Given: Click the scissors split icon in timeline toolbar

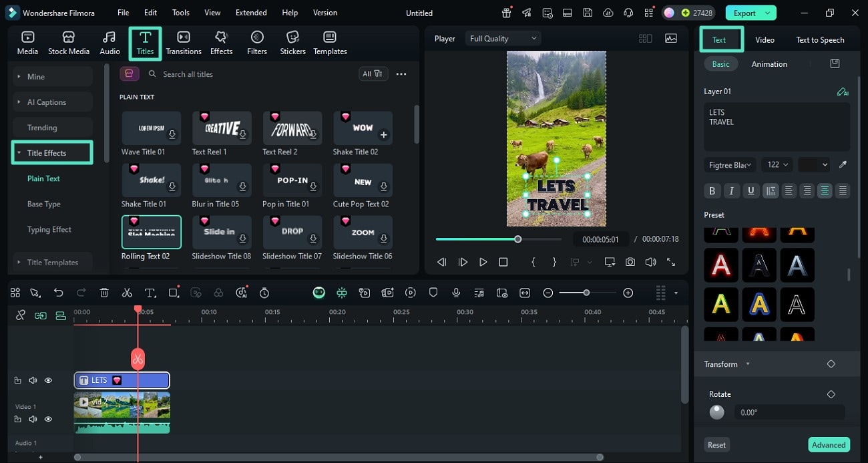Looking at the screenshot, I should [x=127, y=293].
